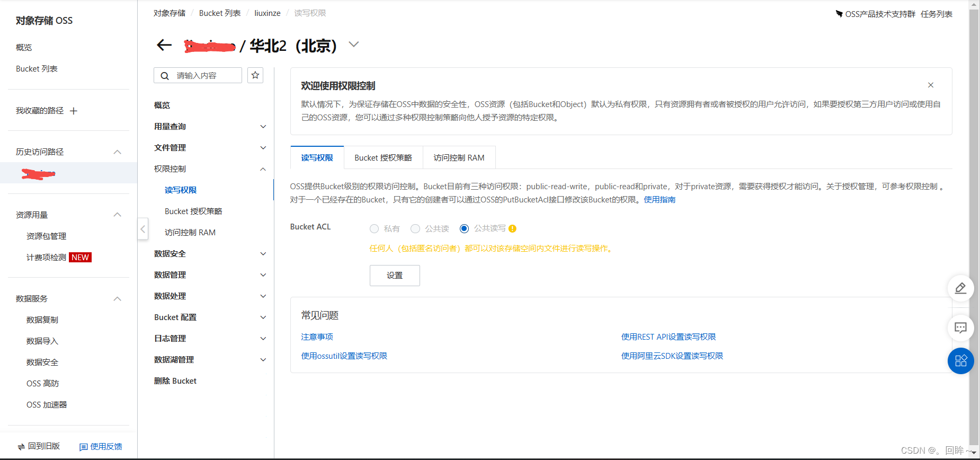Select the 公共读写 radio button
This screenshot has width=980, height=460.
tap(464, 228)
